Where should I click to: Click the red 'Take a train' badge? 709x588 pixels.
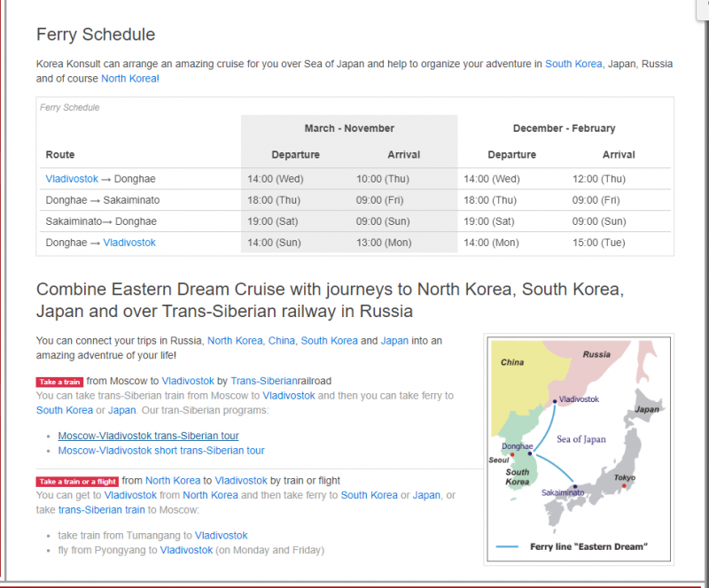(x=59, y=382)
